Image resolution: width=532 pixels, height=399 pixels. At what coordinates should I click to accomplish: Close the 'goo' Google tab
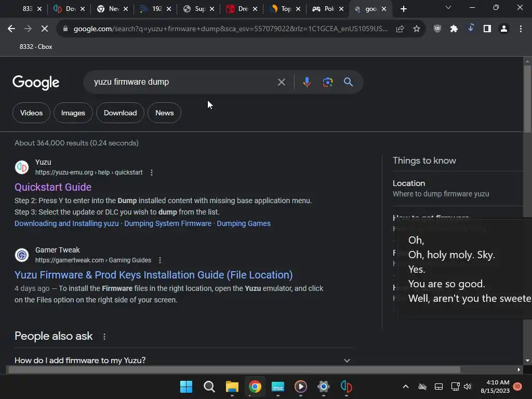384,9
